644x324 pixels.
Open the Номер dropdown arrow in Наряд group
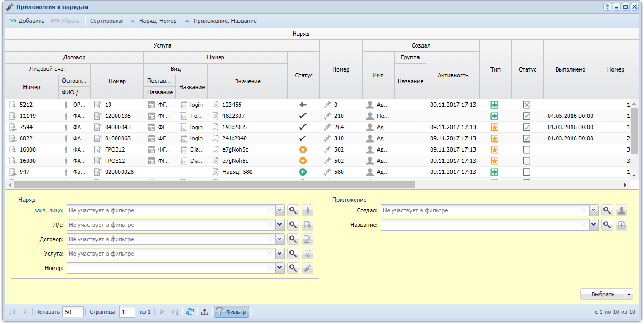[x=280, y=268]
